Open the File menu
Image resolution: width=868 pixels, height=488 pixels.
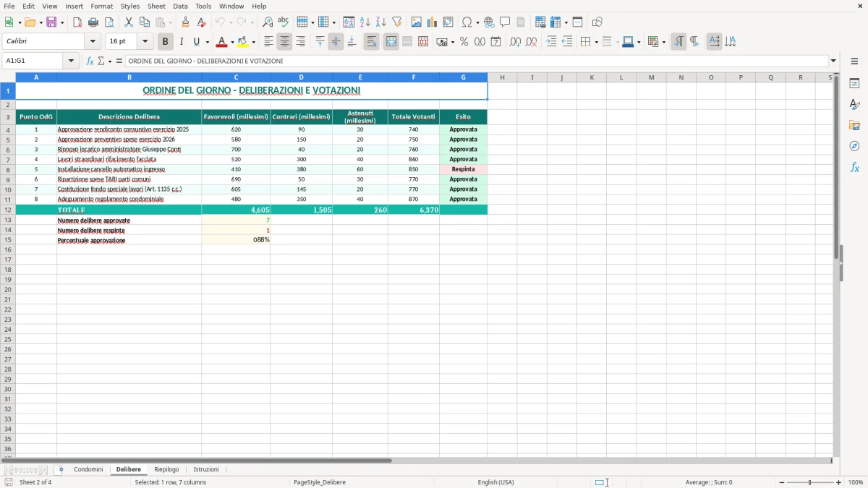[x=9, y=6]
